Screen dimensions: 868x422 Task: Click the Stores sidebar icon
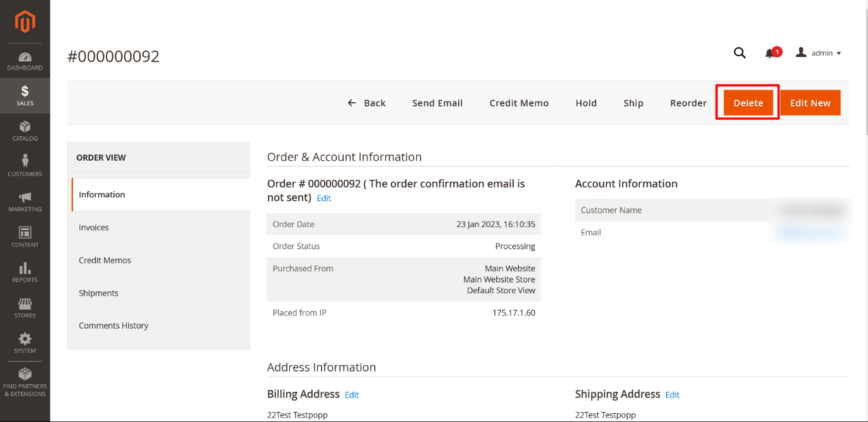pyautogui.click(x=25, y=305)
